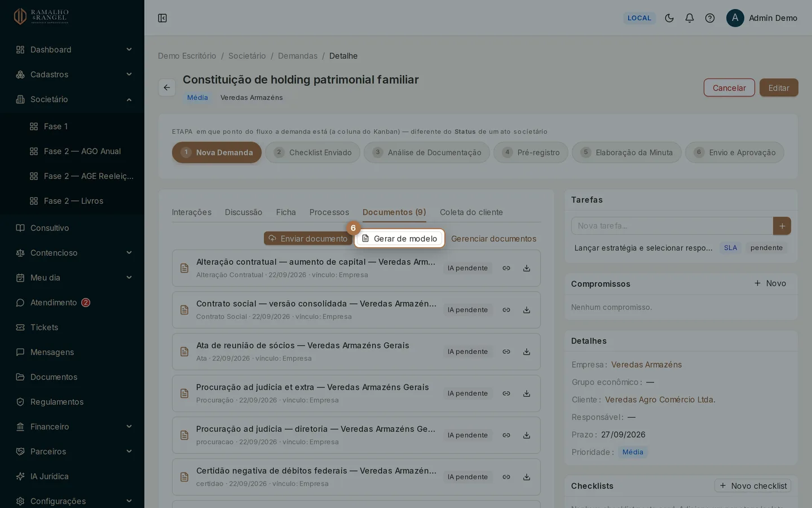Screen dimensions: 812x508
Task: Switch to the Processos tab
Action: (x=329, y=212)
